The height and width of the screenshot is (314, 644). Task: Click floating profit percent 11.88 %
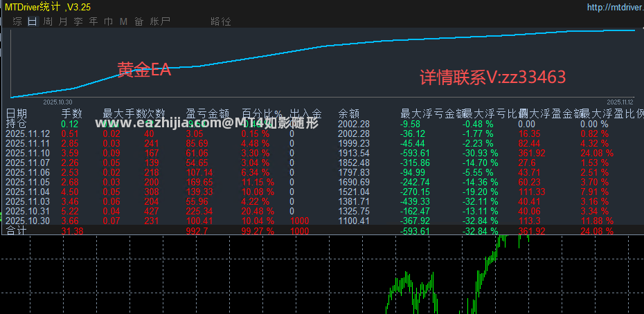(x=597, y=221)
